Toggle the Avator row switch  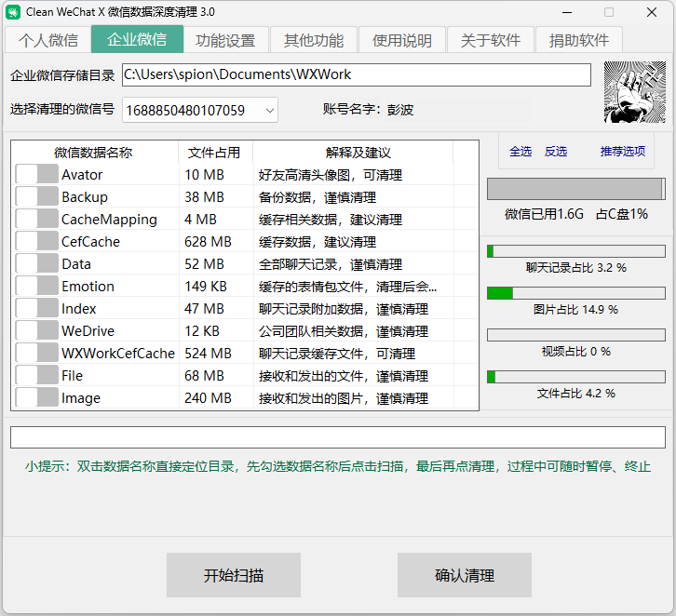pos(36,174)
